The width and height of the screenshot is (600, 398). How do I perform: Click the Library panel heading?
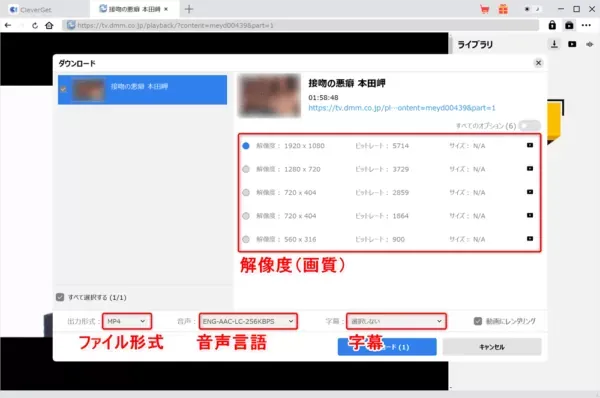pos(475,44)
